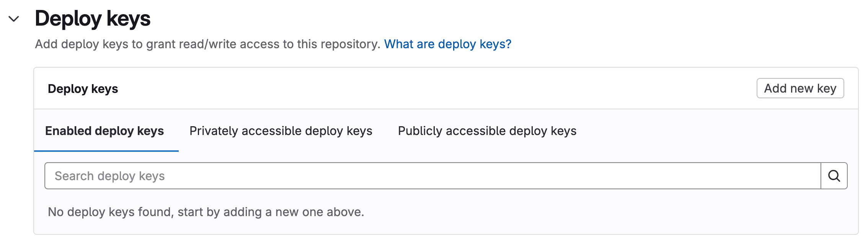Select the Privately accessible deploy keys tab
Screen dimensions: 868x244
click(x=281, y=131)
